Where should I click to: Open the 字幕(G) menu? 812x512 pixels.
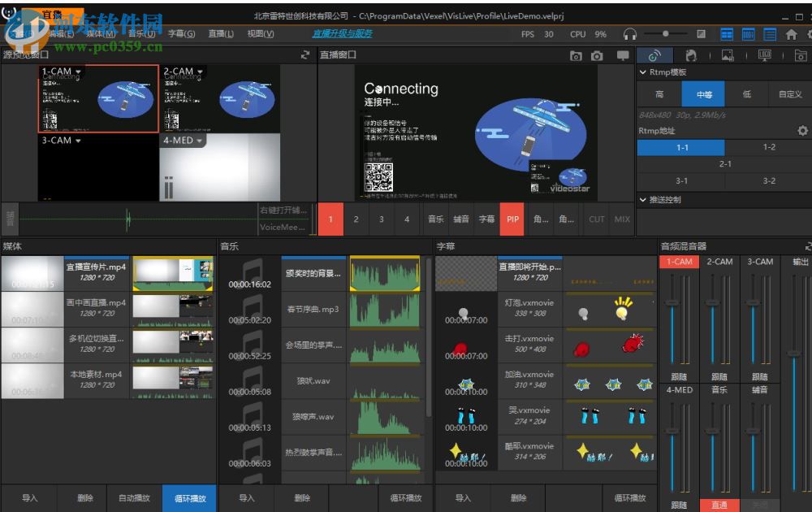point(181,34)
